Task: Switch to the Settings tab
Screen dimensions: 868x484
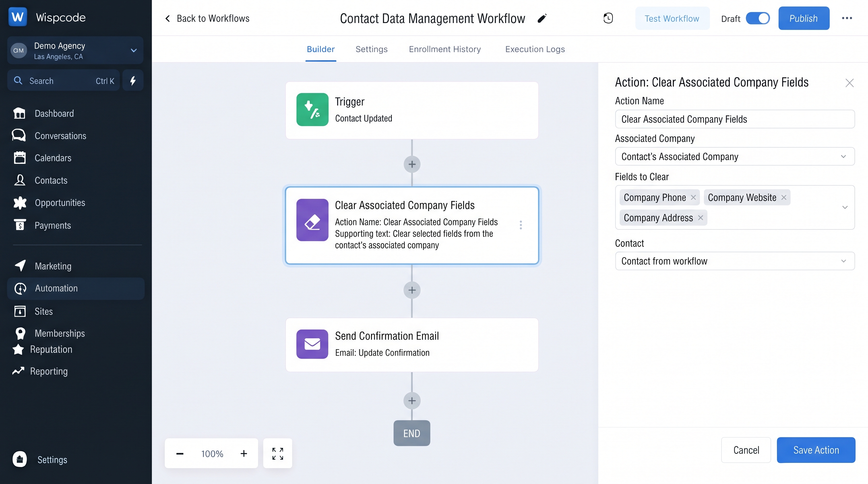Action: coord(371,49)
